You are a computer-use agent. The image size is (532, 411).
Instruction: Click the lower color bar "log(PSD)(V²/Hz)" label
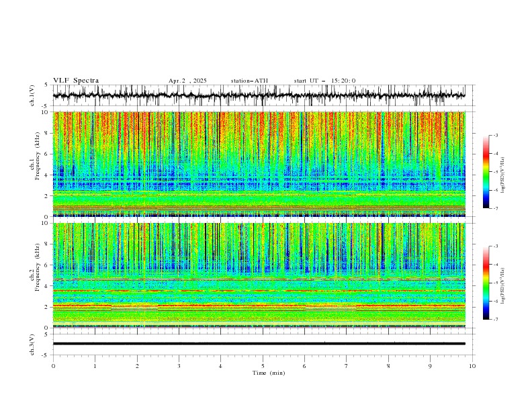point(502,285)
